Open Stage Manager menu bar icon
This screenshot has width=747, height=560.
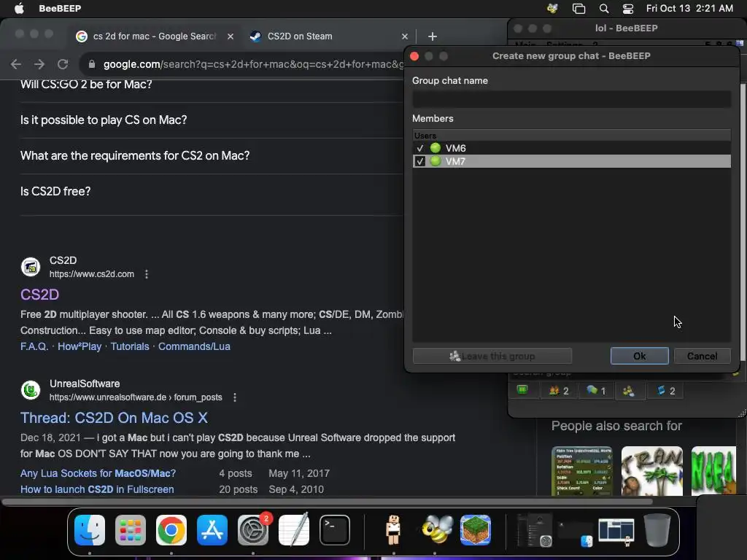[x=578, y=8]
